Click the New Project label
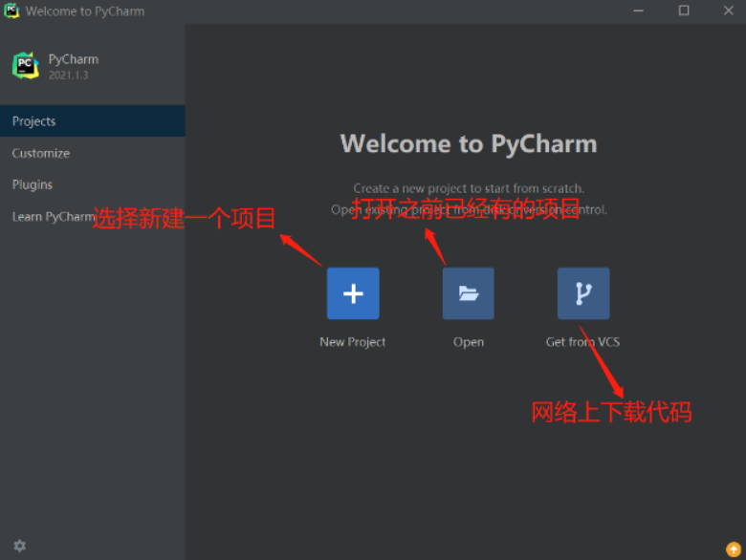This screenshot has height=560, width=746. [x=353, y=342]
